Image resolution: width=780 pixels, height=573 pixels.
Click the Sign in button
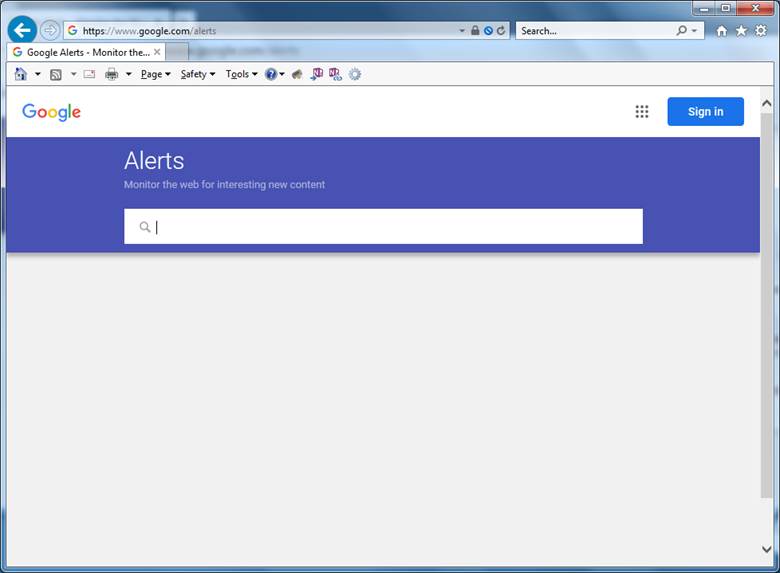click(x=705, y=111)
